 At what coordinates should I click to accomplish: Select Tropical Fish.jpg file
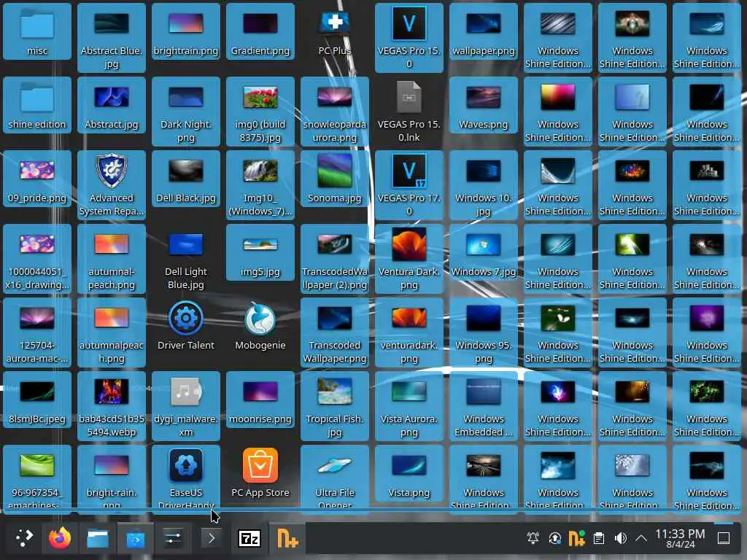tap(334, 405)
